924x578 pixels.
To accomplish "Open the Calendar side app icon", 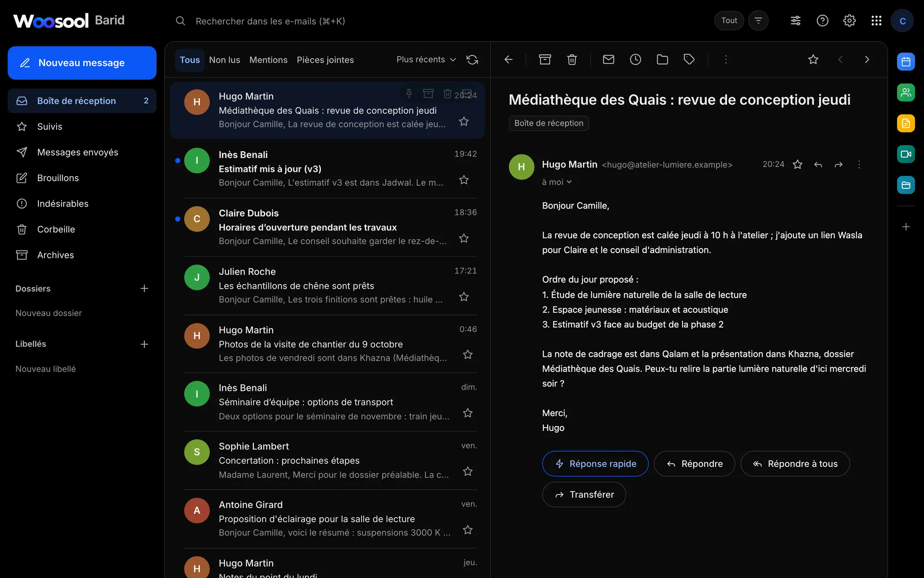I will click(906, 62).
